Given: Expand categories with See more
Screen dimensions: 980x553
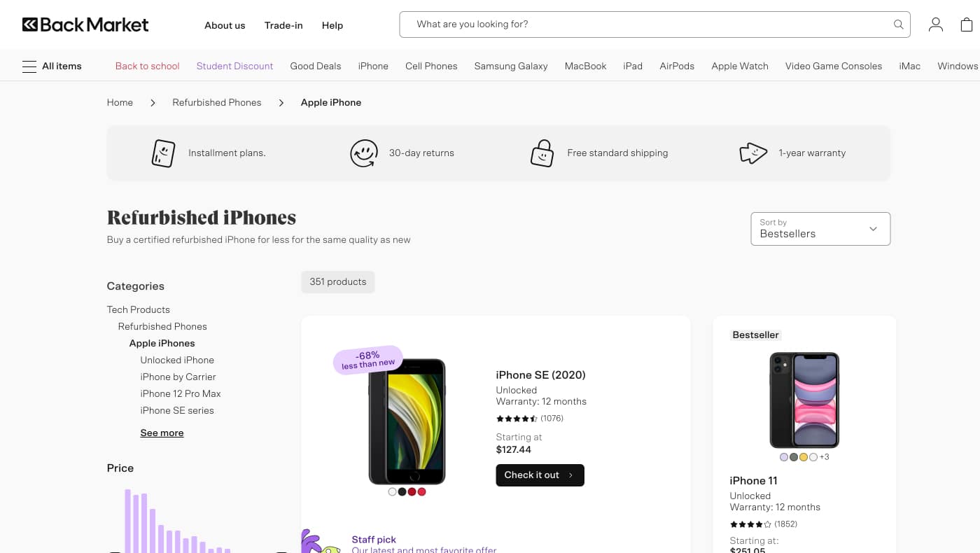Looking at the screenshot, I should (x=162, y=433).
